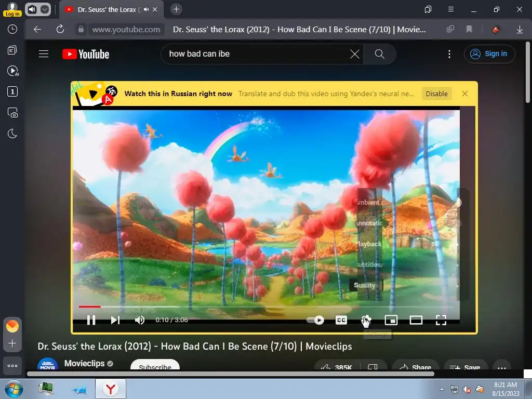Reload the current page
Image resolution: width=532 pixels, height=399 pixels.
click(60, 30)
